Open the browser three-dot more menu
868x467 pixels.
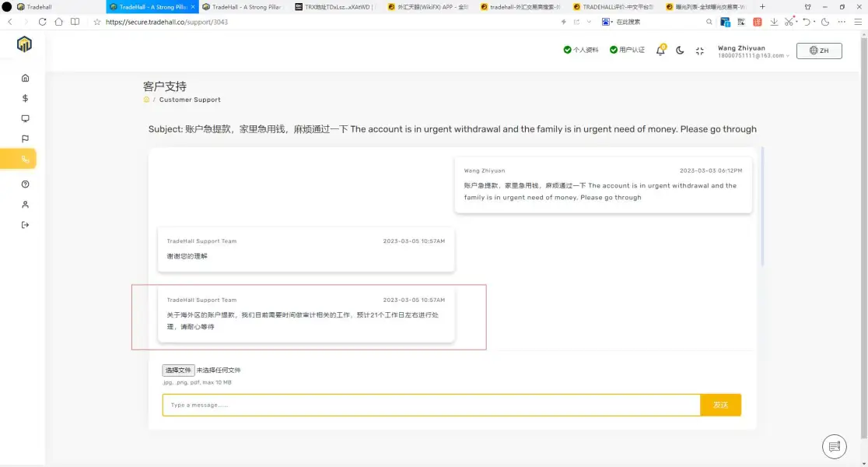tap(842, 22)
